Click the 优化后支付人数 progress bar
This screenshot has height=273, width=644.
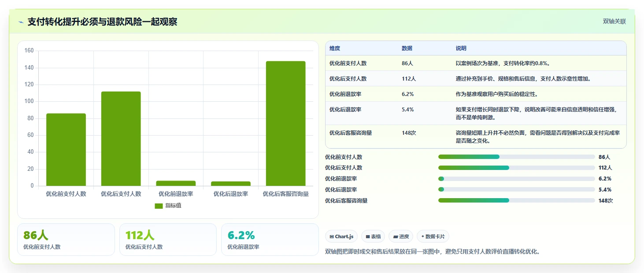516,168
